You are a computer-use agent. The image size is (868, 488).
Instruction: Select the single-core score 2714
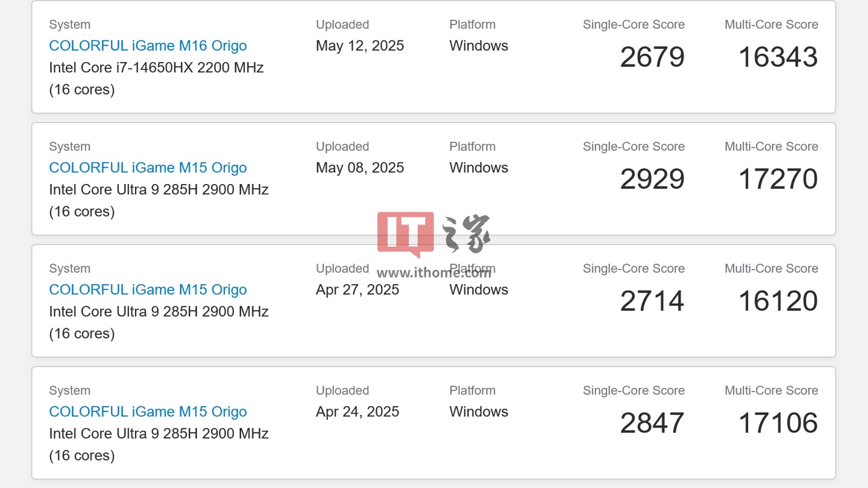point(652,301)
